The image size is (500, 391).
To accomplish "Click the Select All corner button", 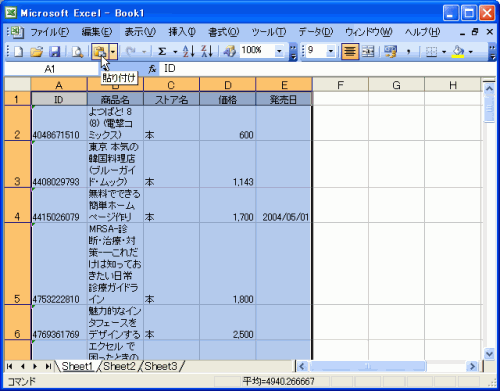I will click(x=17, y=85).
